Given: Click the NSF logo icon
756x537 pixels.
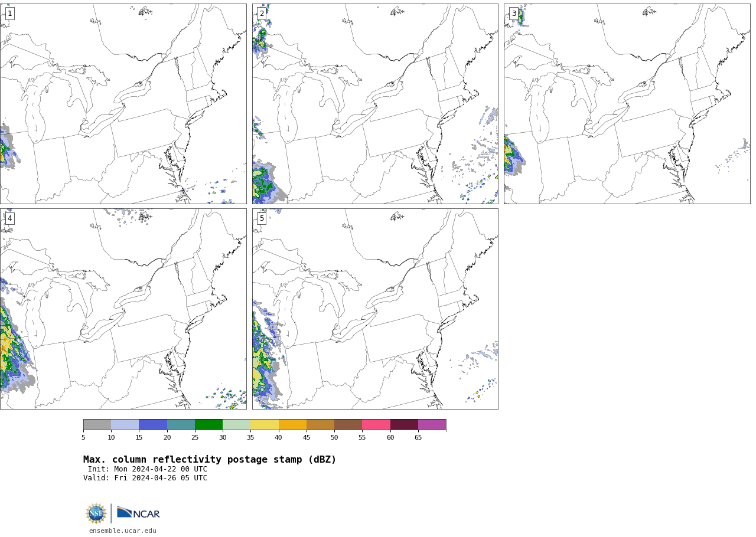Looking at the screenshot, I should pyautogui.click(x=96, y=513).
